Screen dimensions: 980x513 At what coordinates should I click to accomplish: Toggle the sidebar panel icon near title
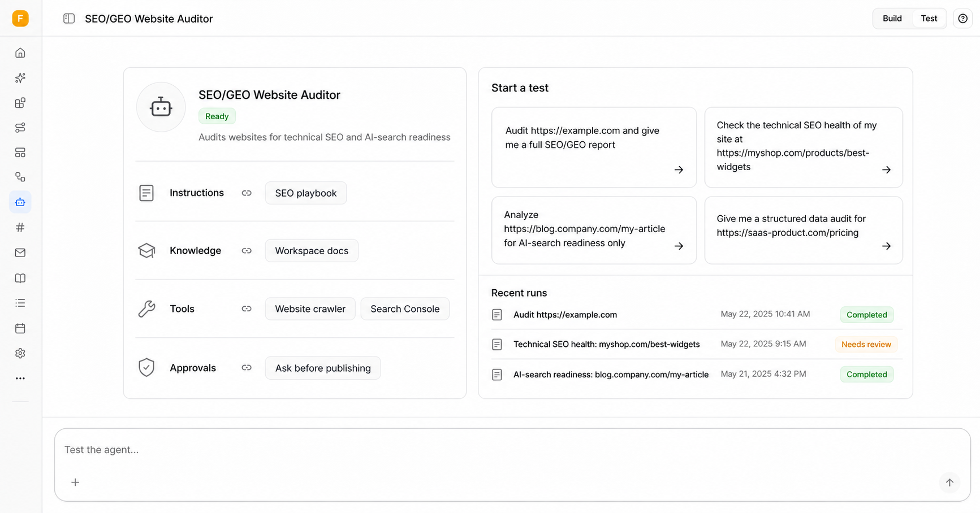point(69,19)
